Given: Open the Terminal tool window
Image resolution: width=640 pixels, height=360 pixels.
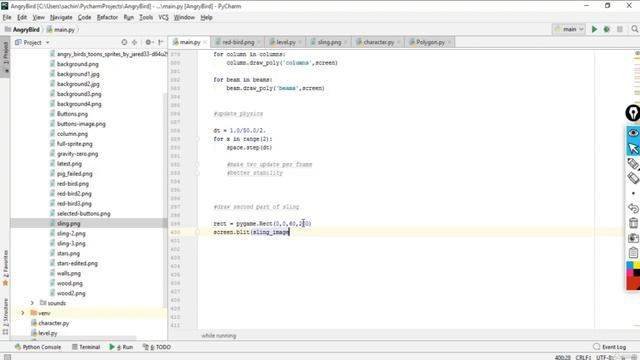Looking at the screenshot, I should [x=86, y=347].
